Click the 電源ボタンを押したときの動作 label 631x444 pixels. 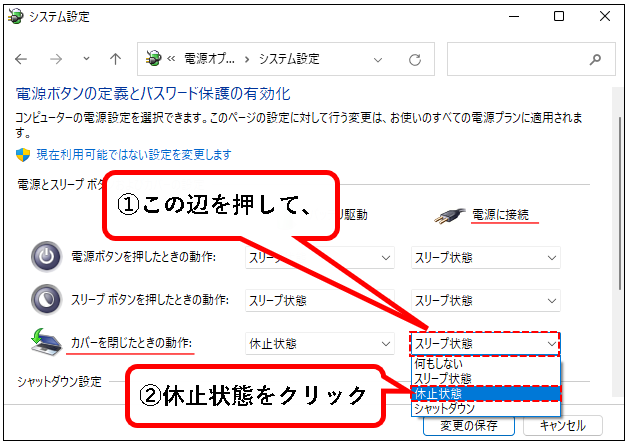[144, 257]
